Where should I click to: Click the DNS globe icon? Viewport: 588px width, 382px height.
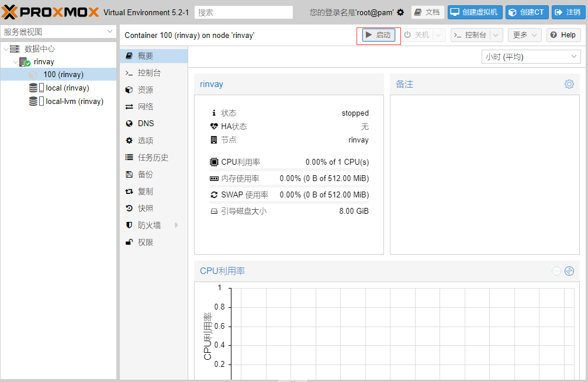point(129,123)
